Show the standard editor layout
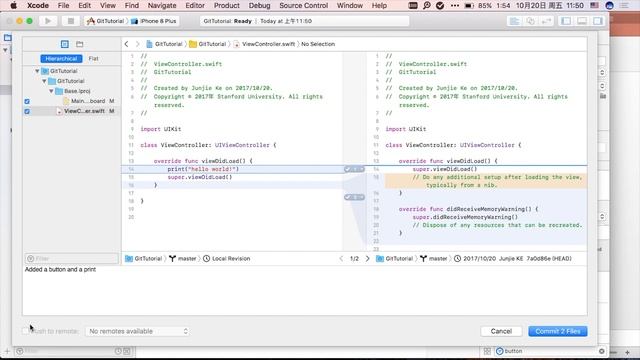Viewport: 640px width, 360px height. coord(514,21)
